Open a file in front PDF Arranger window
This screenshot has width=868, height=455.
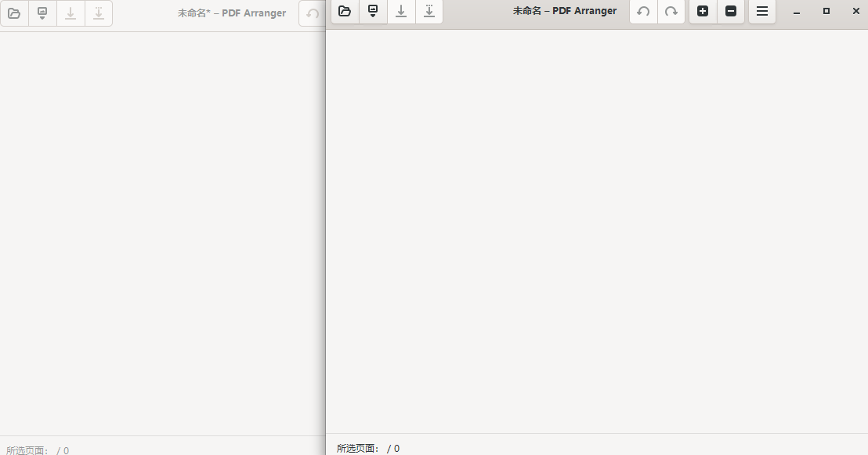click(x=345, y=11)
